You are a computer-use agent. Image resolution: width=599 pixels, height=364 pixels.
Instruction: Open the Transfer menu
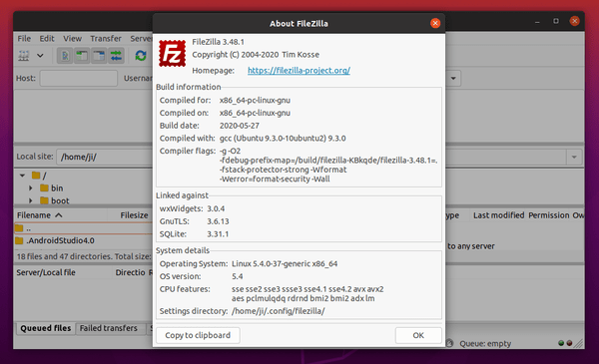click(x=106, y=39)
